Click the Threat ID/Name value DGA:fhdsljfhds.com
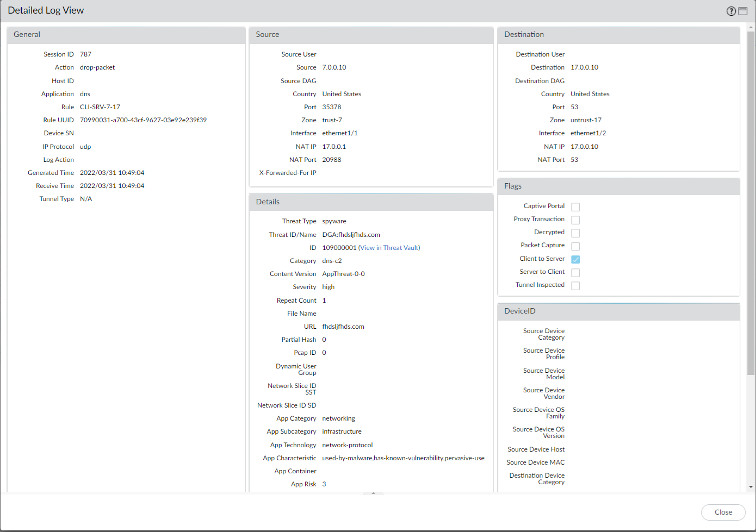This screenshot has height=532, width=756. point(351,235)
